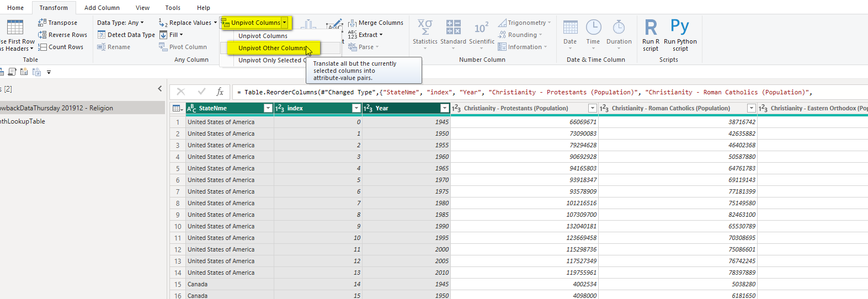
Task: Collapse the Queries pane with the chevron
Action: tap(160, 88)
